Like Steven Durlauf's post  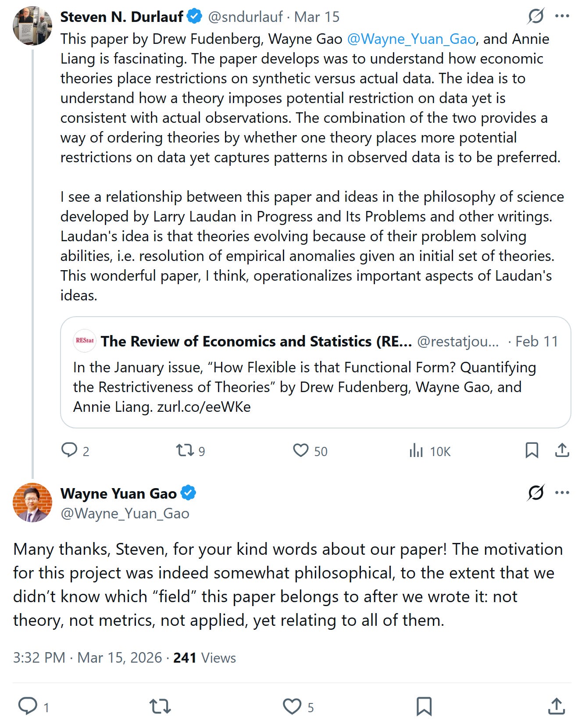pos(301,450)
